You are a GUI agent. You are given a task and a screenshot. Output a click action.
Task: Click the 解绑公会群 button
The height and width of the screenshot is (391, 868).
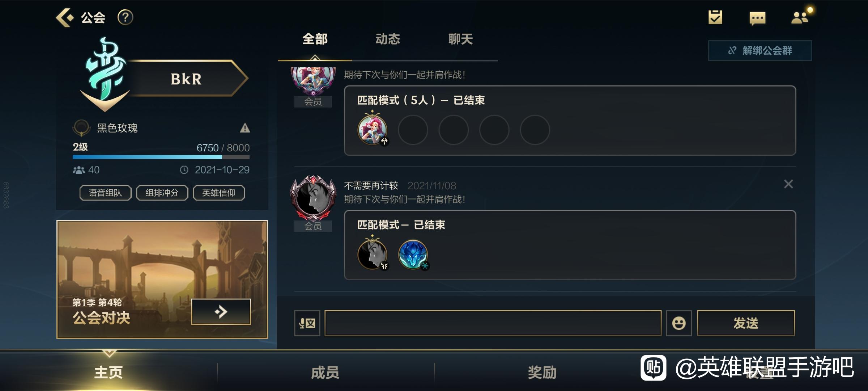click(x=760, y=50)
